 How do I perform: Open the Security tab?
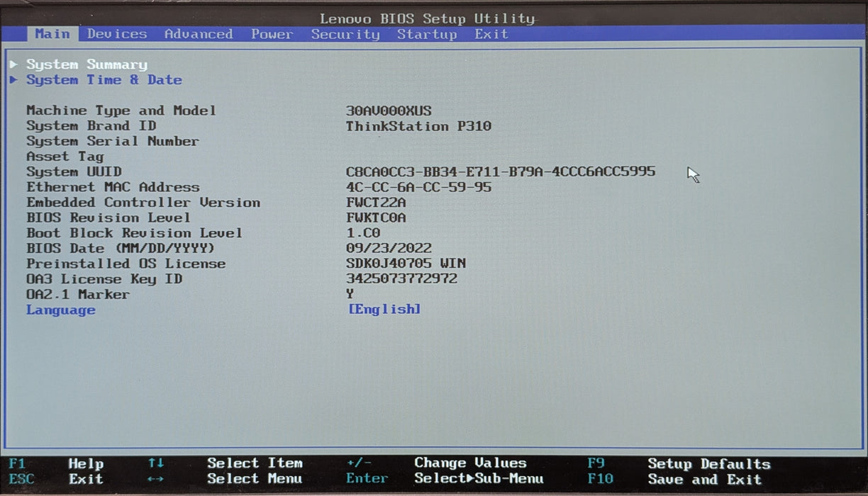[345, 34]
